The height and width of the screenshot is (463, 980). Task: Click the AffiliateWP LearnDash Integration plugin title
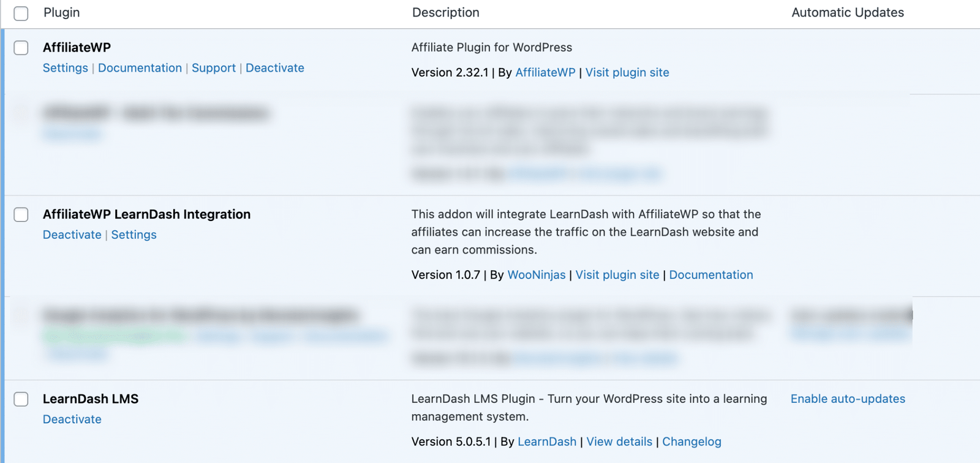146,214
